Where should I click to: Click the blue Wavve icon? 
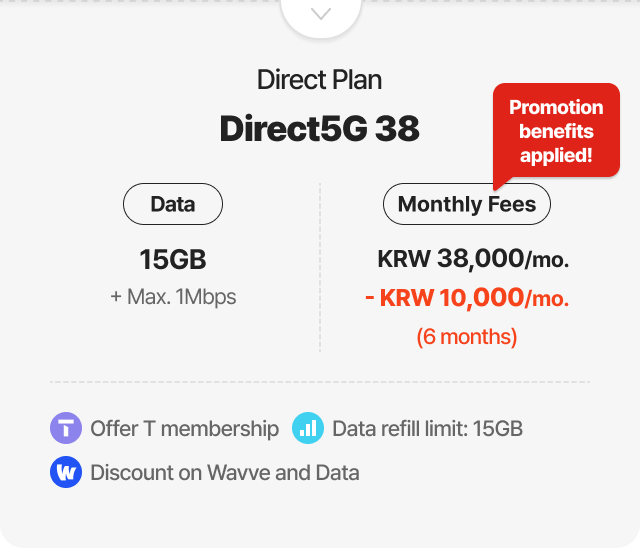click(66, 472)
